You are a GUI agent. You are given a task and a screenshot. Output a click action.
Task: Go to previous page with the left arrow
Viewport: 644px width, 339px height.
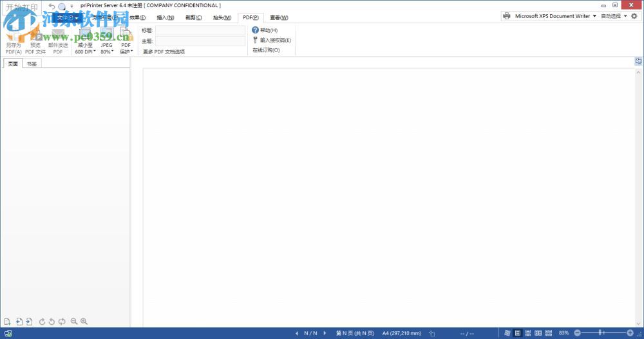[x=297, y=333]
